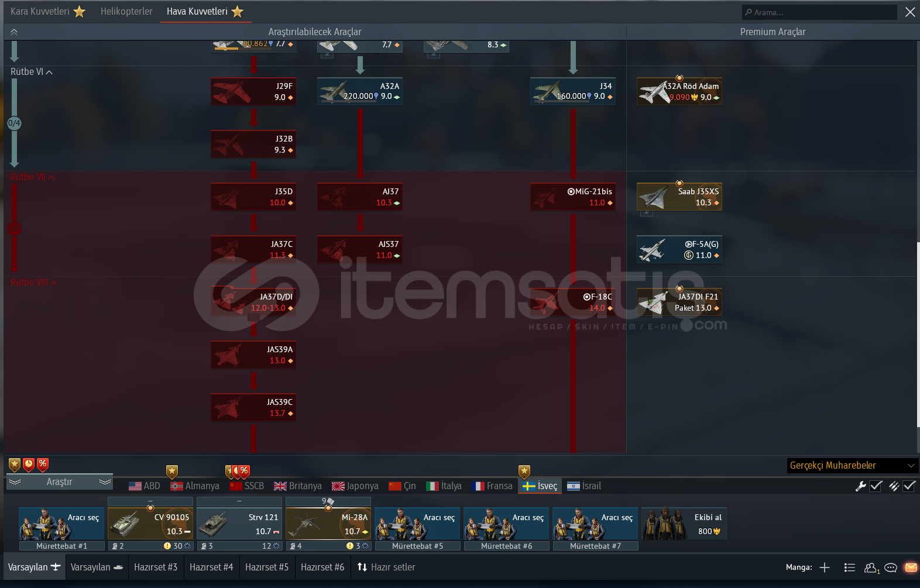Screen dimensions: 920x588
Task: Select the premium A32A Röd Adam card
Action: click(679, 92)
